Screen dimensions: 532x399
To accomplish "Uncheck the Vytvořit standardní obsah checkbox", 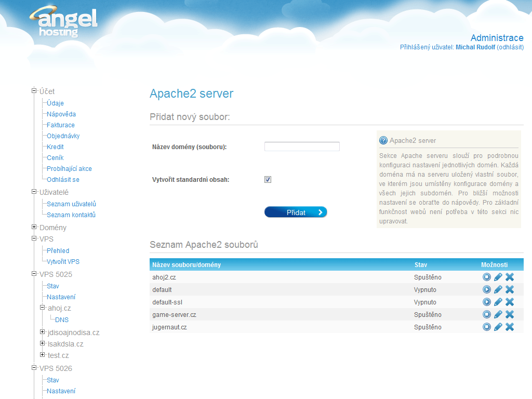I will tap(268, 180).
